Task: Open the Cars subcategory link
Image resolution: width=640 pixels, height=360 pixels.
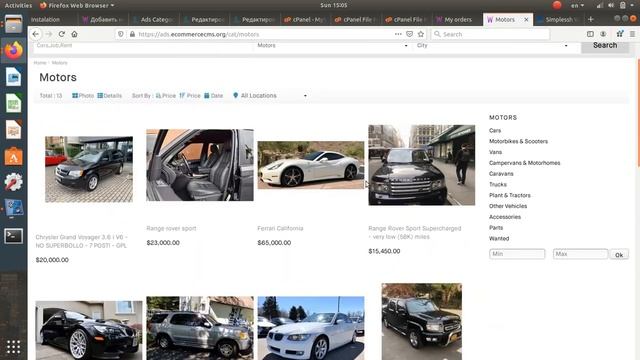Action: point(495,131)
